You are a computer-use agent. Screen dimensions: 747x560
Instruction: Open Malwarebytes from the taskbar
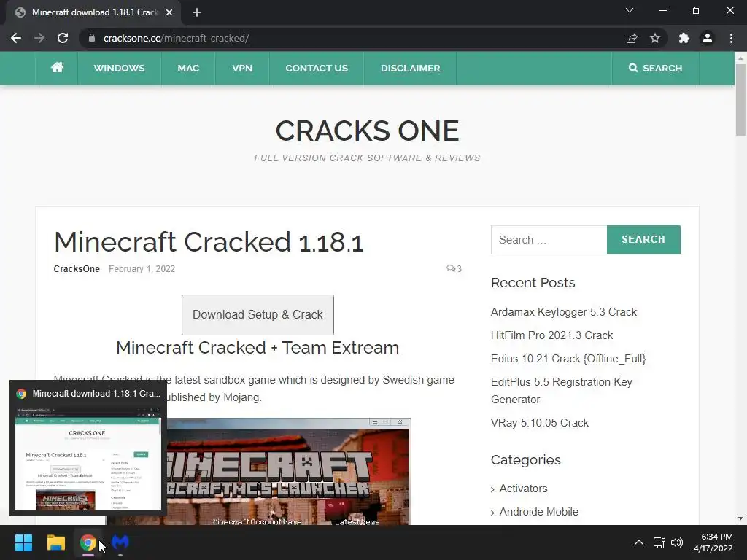tap(120, 542)
